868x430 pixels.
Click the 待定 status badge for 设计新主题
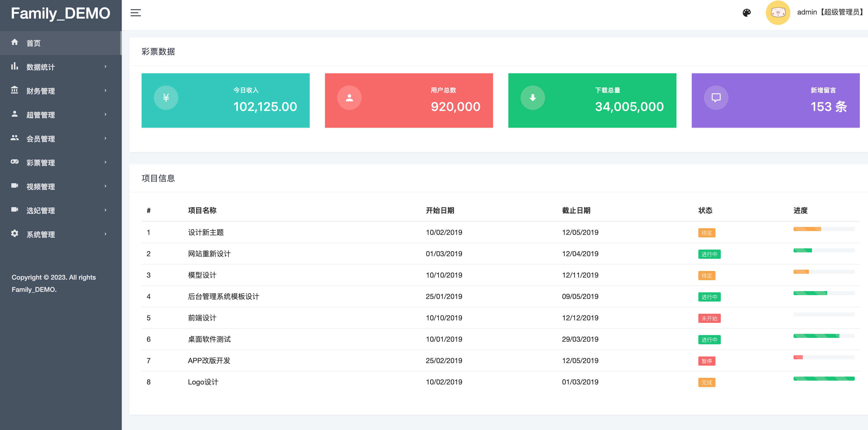click(x=707, y=233)
